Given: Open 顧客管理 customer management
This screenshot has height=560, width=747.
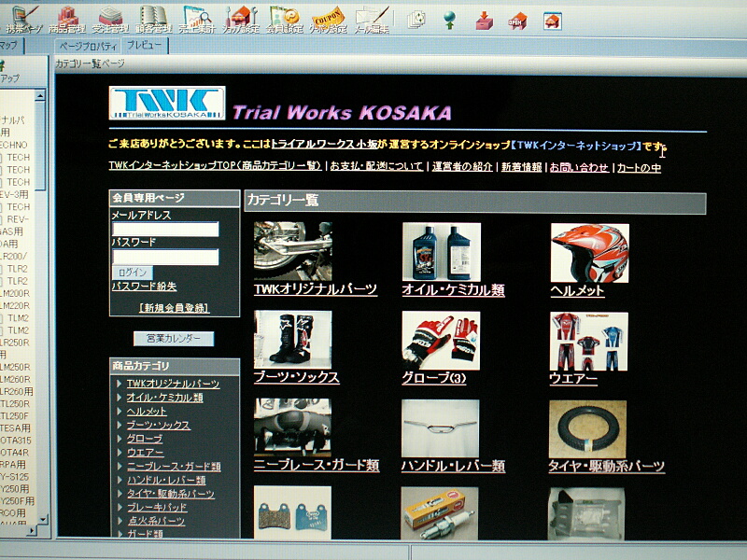Looking at the screenshot, I should [x=153, y=19].
